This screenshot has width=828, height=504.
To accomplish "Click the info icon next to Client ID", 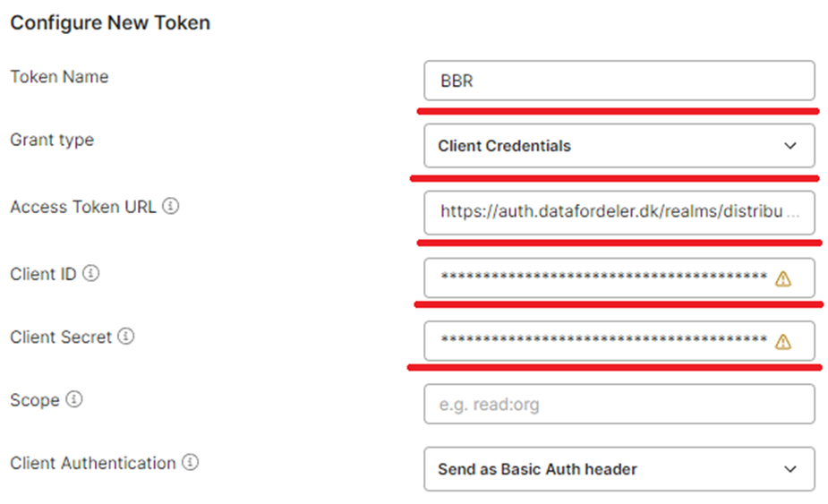I will point(90,273).
